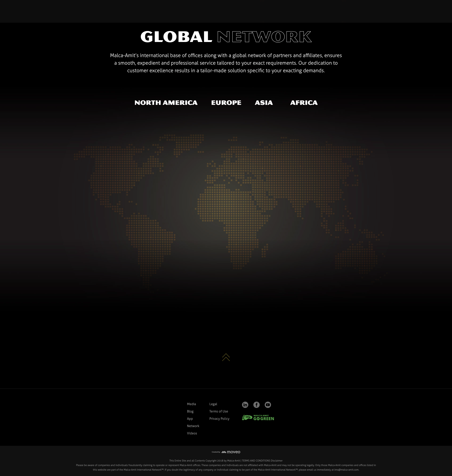Click the "Created by" text in footer
The height and width of the screenshot is (476, 452).
[216, 452]
